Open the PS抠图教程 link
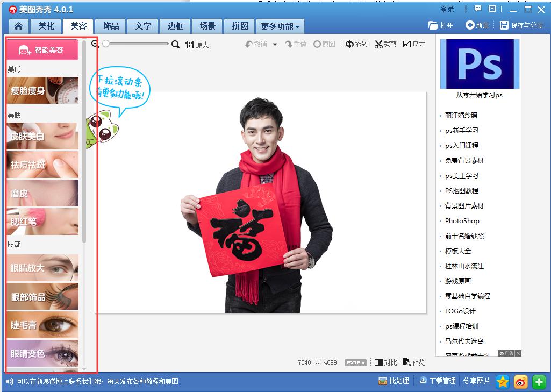 pyautogui.click(x=461, y=191)
